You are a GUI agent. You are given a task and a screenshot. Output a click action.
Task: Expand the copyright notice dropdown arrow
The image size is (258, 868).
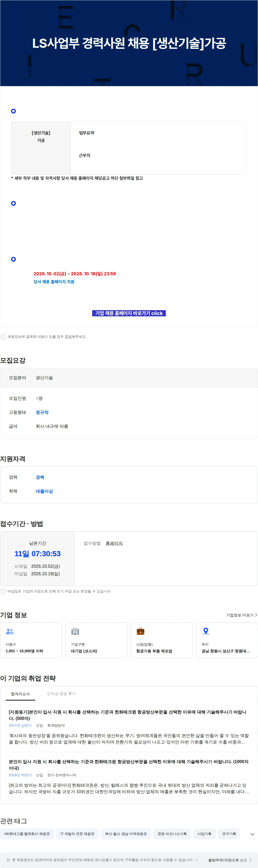(x=196, y=860)
